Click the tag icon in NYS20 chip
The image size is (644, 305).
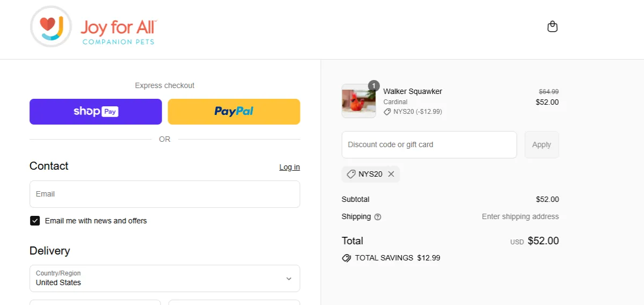pyautogui.click(x=351, y=174)
